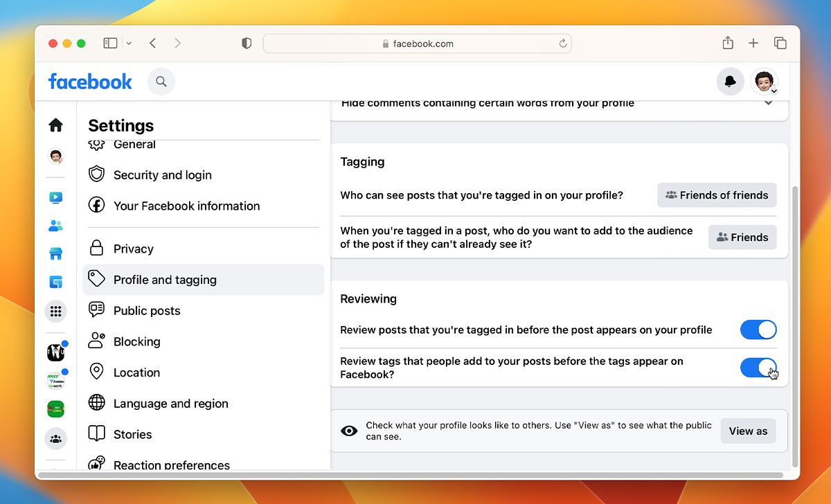Viewport: 831px width, 504px height.
Task: Go forward with the Safari forward arrow
Action: tap(178, 43)
